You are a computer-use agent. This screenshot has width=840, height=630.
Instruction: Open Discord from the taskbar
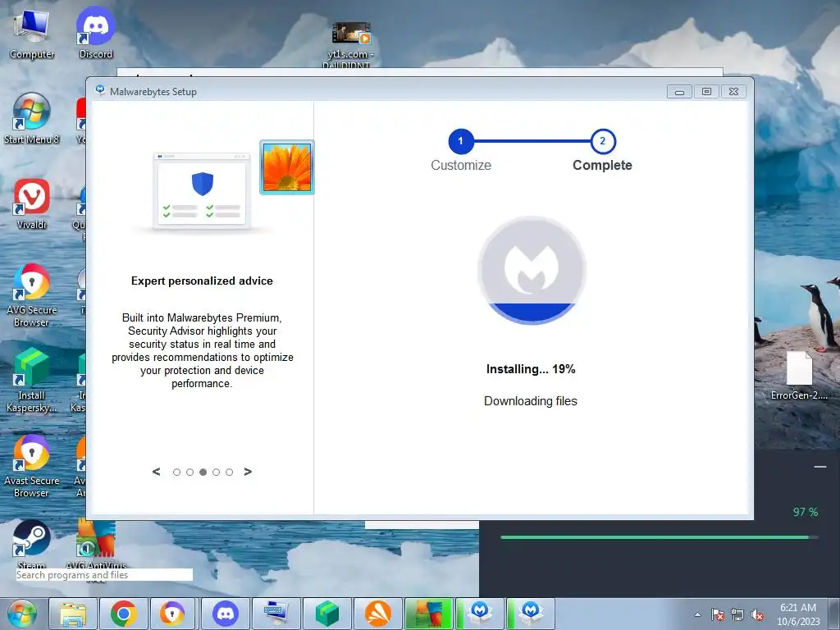(226, 614)
